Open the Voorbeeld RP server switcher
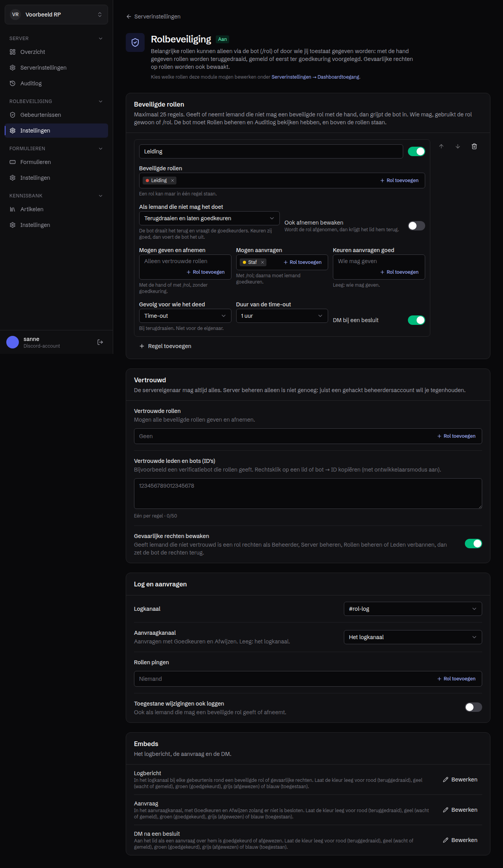Image resolution: width=503 pixels, height=868 pixels. pyautogui.click(x=56, y=15)
